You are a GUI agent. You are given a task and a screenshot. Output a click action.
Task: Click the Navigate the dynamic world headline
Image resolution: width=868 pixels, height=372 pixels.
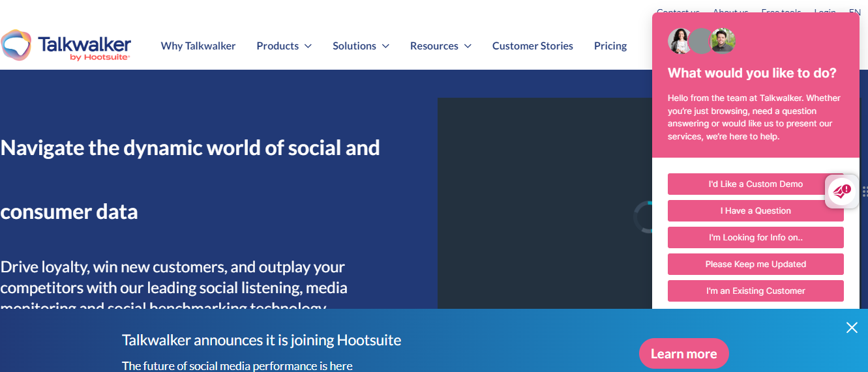[190, 180]
